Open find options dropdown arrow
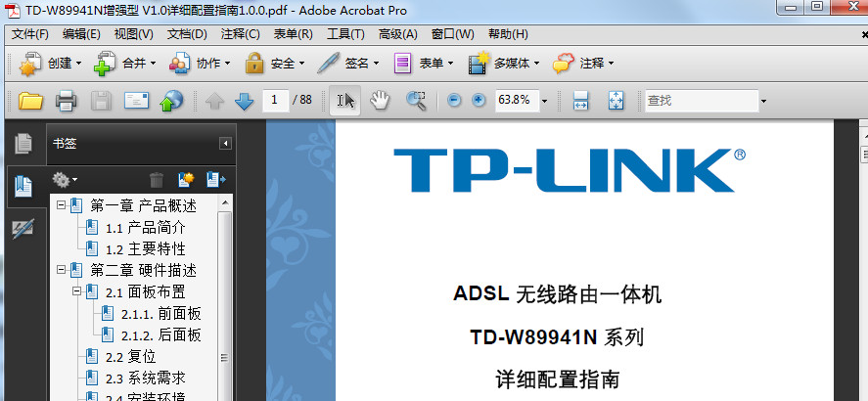Image resolution: width=868 pixels, height=401 pixels. (x=764, y=101)
